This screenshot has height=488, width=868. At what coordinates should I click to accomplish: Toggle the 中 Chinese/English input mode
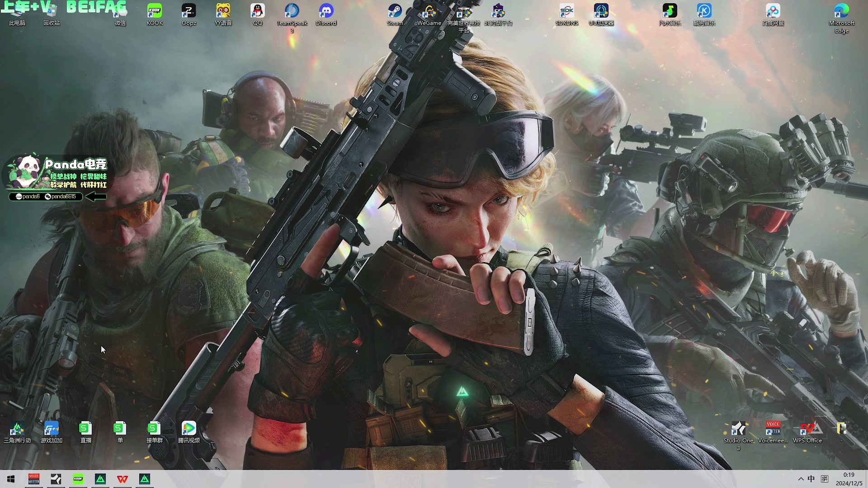coord(811,479)
